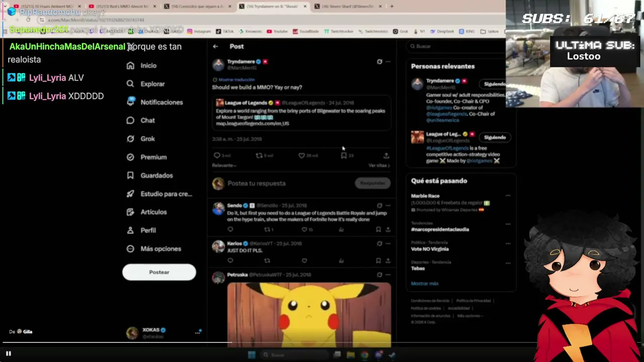The width and height of the screenshot is (644, 362).
Task: Open more options for Vote NO Virginia trend
Action: click(508, 244)
